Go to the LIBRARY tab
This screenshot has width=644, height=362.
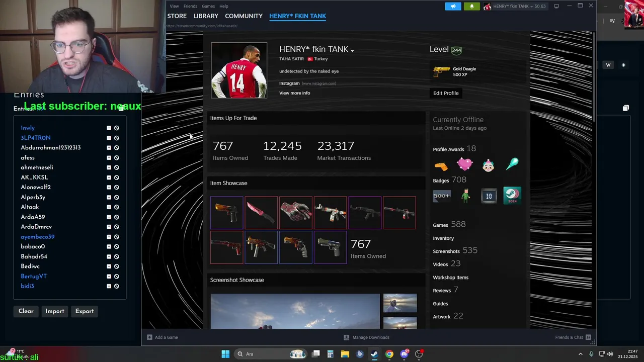point(206,16)
